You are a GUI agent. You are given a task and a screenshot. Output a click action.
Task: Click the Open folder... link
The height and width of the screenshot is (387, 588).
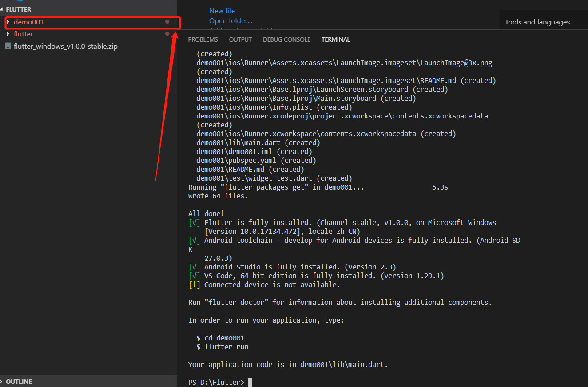point(230,20)
